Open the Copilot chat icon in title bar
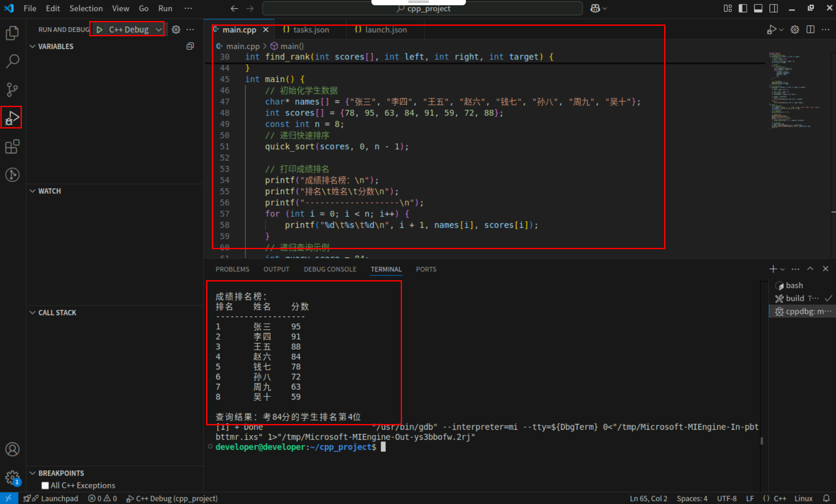 [x=595, y=8]
